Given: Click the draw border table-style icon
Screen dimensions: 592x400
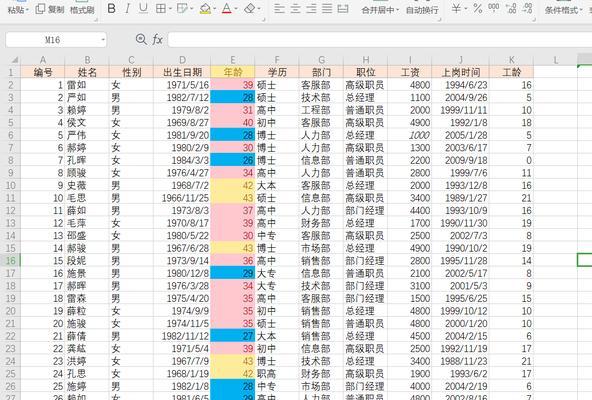Looking at the screenshot, I should pos(182,8).
